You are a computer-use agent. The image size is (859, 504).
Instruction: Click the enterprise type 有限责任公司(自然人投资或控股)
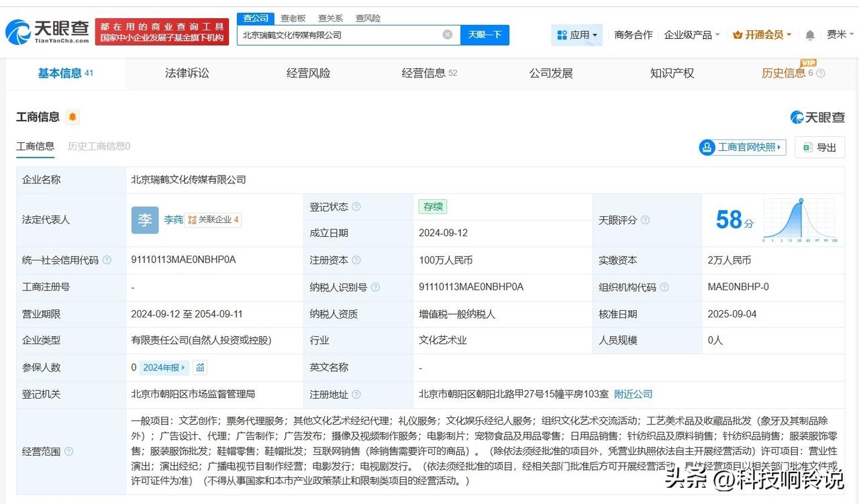(x=201, y=340)
